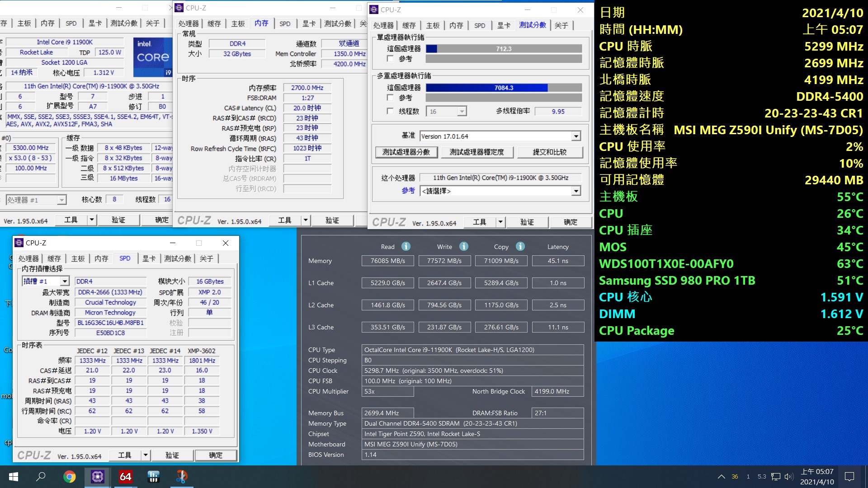The width and height of the screenshot is (868, 488).
Task: Click the Intel Core i9 logo
Action: pyautogui.click(x=153, y=57)
